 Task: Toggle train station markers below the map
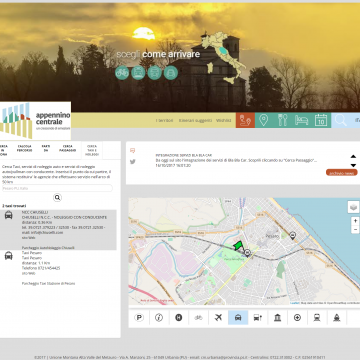(x=317, y=318)
